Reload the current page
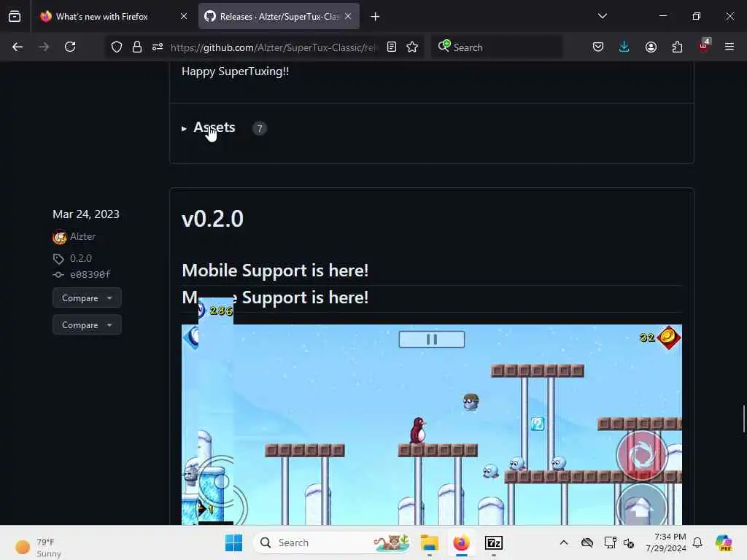This screenshot has height=560, width=747. click(70, 47)
